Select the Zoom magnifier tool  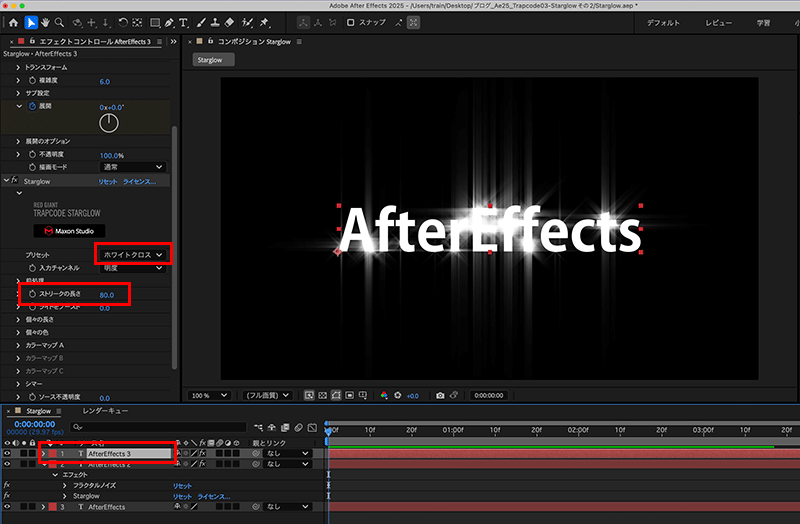click(60, 22)
